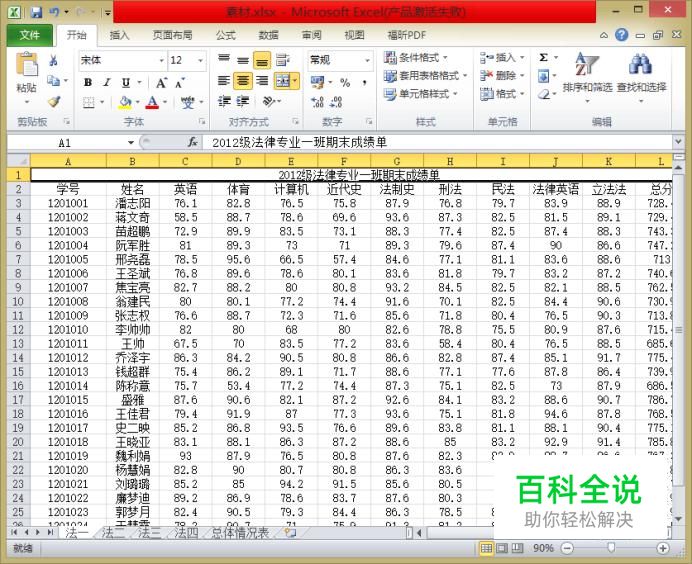Open 单元格样式 cell styles
The height and width of the screenshot is (564, 692).
tap(420, 94)
